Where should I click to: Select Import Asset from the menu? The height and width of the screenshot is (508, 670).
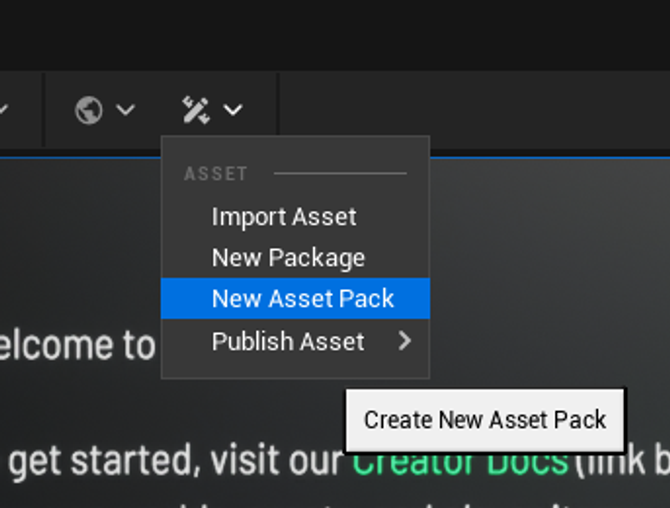284,217
